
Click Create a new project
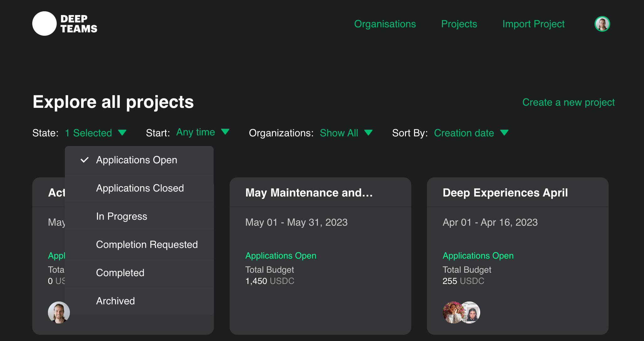coord(568,102)
